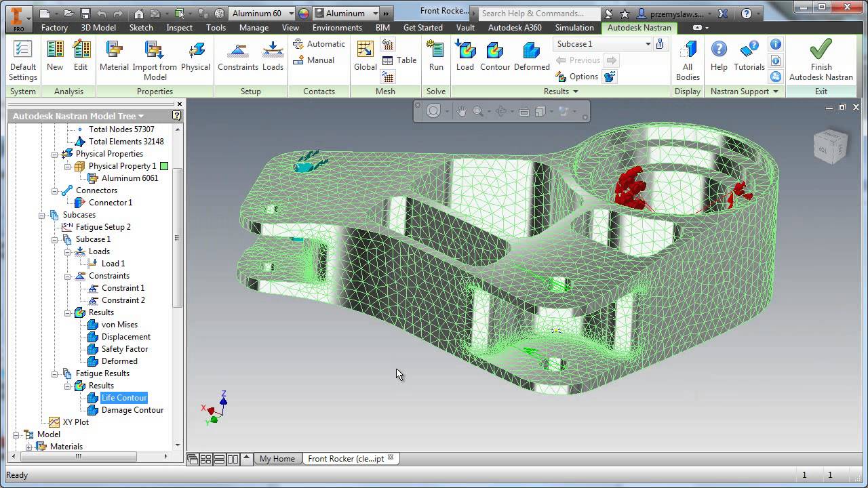The height and width of the screenshot is (488, 868).
Task: Select XY Plot in the model tree
Action: (76, 422)
